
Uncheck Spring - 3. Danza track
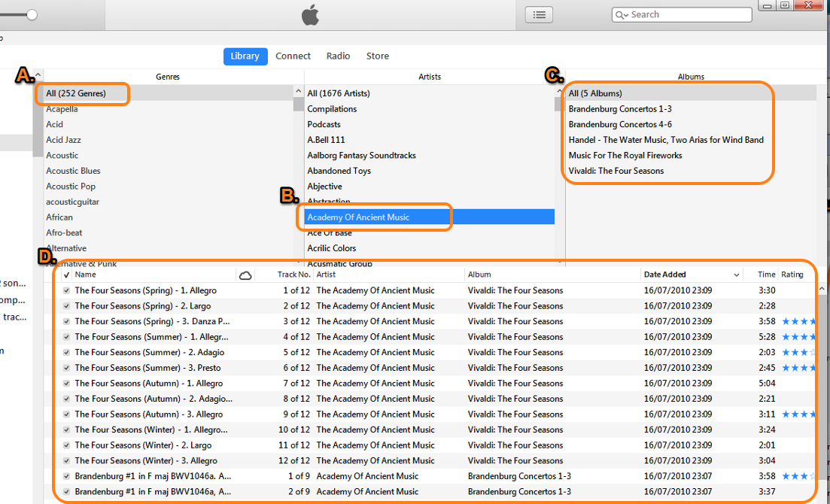pyautogui.click(x=66, y=321)
